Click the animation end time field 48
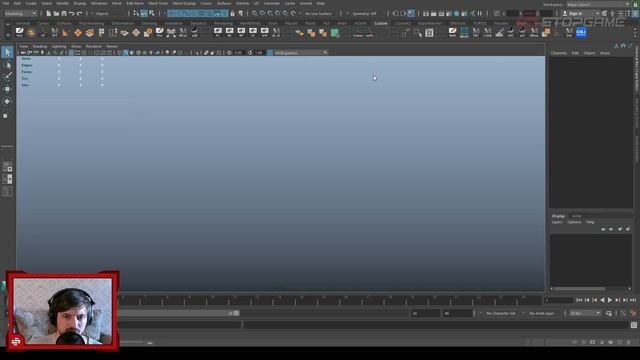The height and width of the screenshot is (360, 640). pos(457,313)
